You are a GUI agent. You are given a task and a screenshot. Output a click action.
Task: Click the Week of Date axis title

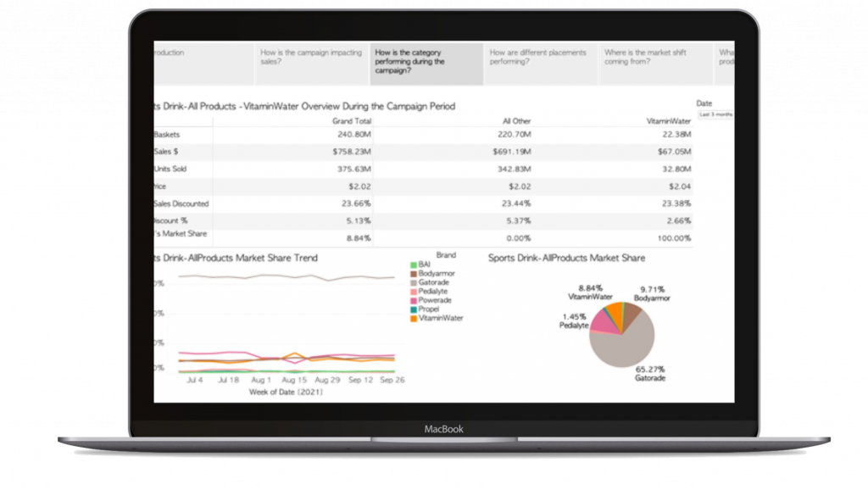click(x=286, y=392)
